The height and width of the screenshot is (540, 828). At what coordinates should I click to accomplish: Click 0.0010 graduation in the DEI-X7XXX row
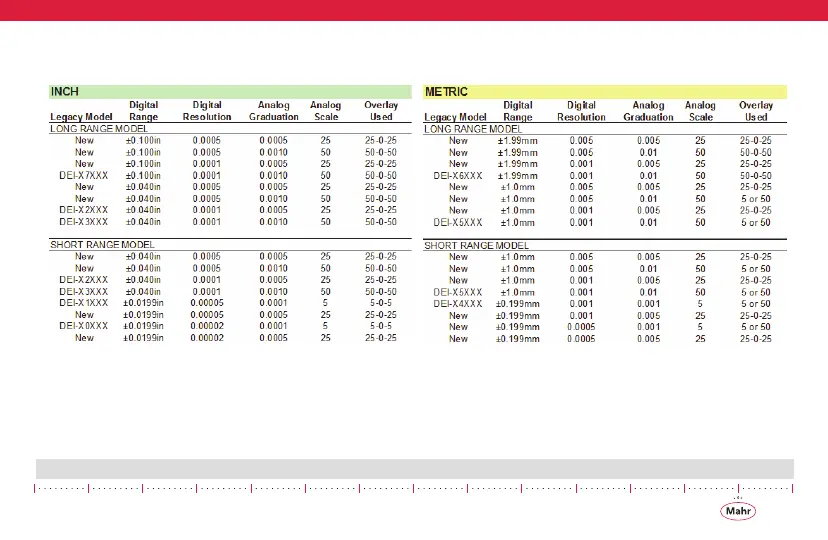point(274,175)
